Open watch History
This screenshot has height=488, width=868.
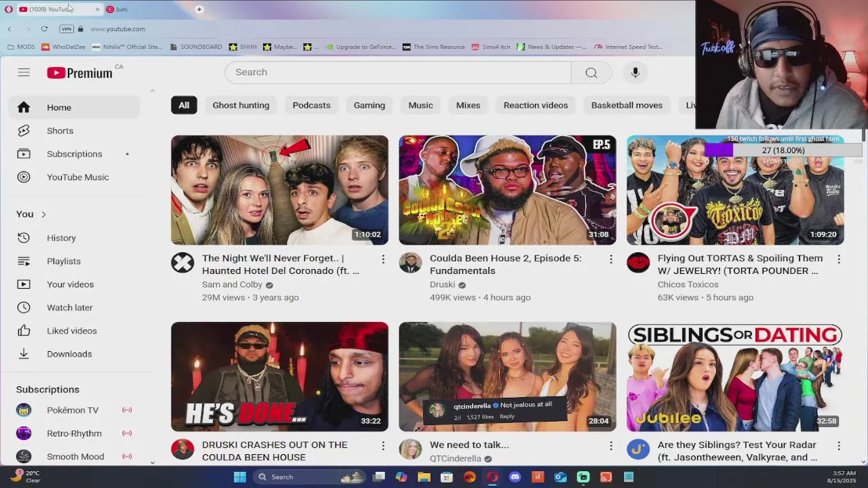[75, 238]
